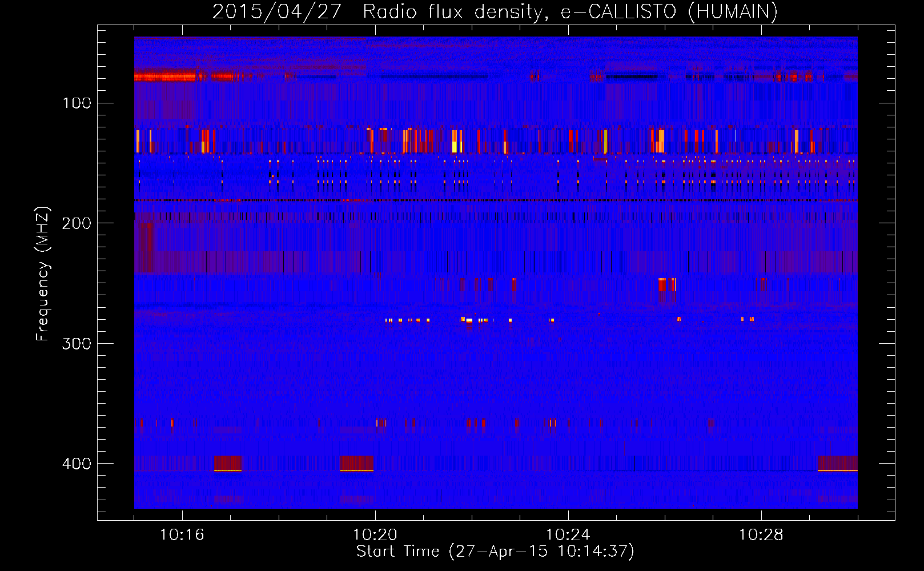Click the 200 frequency tick label

77,223
